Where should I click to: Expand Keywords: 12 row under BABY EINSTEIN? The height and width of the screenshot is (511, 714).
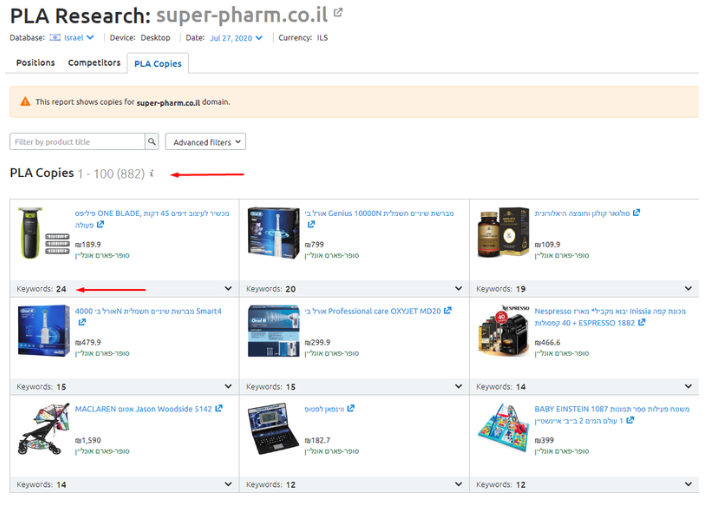[688, 484]
